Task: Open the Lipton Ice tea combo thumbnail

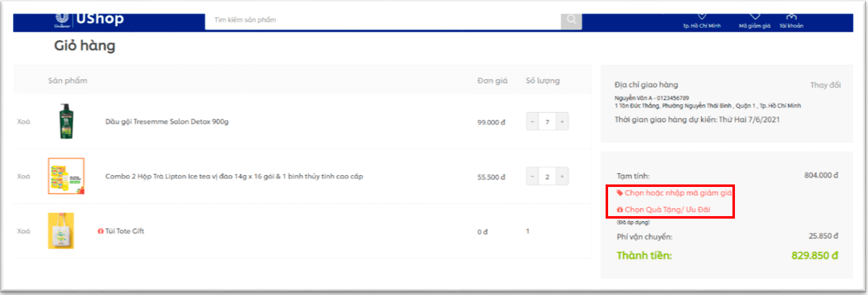Action: [x=66, y=176]
